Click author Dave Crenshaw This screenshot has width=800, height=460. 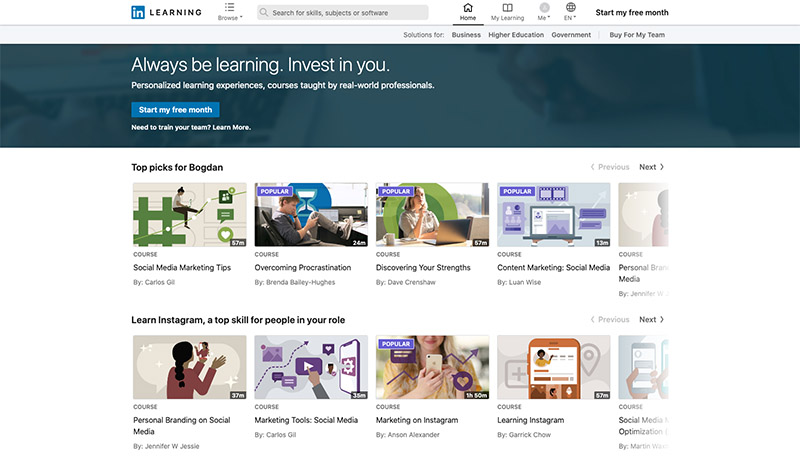[411, 282]
